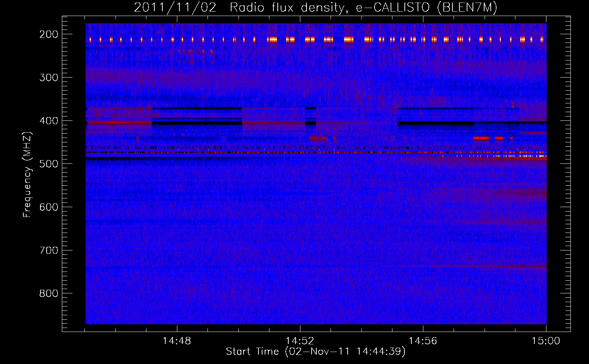Click the 'e-CALLISTO (BLEN7M)' instrument label

pos(426,8)
